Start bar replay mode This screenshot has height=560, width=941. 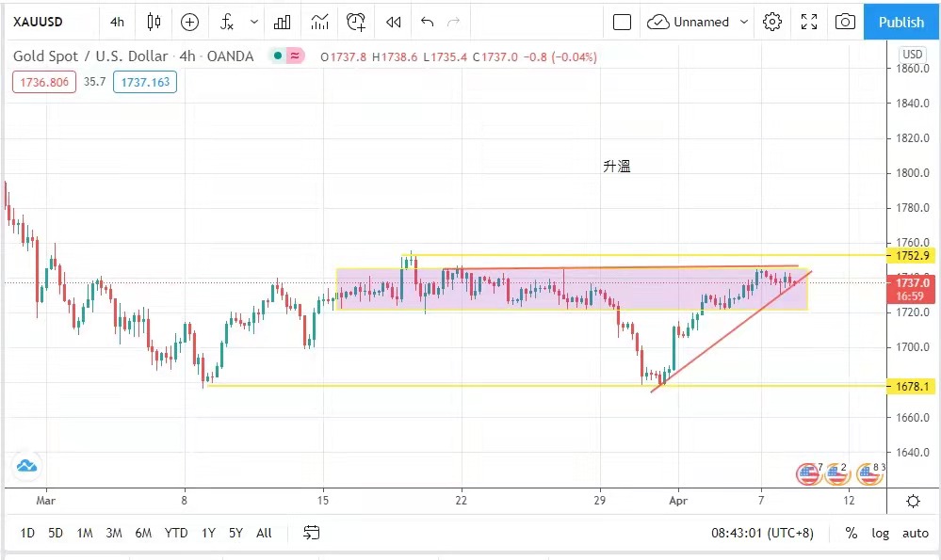tap(394, 22)
